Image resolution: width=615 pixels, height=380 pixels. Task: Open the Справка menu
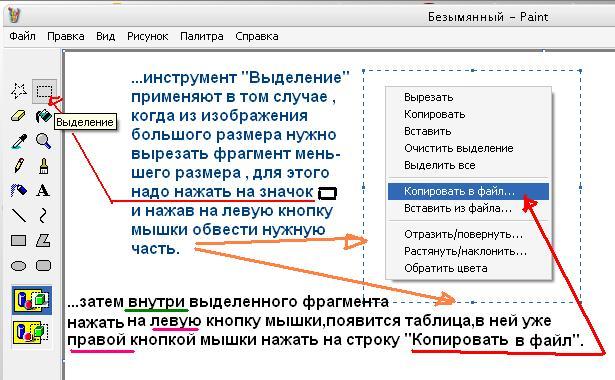pos(257,36)
